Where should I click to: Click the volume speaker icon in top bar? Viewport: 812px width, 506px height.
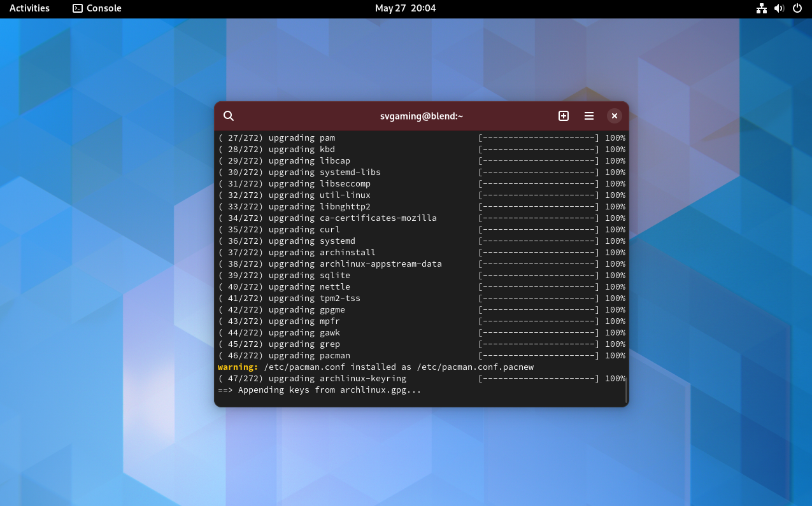click(779, 8)
